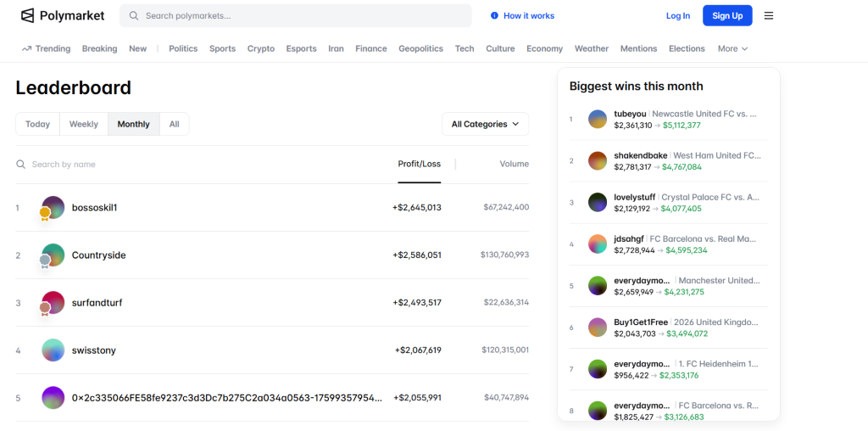Open the Mentions category
The height and width of the screenshot is (431, 868).
pos(639,48)
